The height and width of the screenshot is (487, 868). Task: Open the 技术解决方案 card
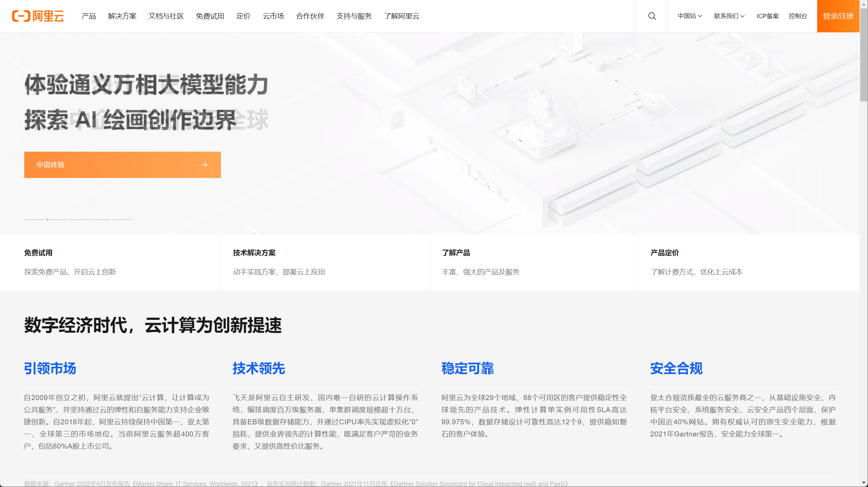[x=325, y=263]
